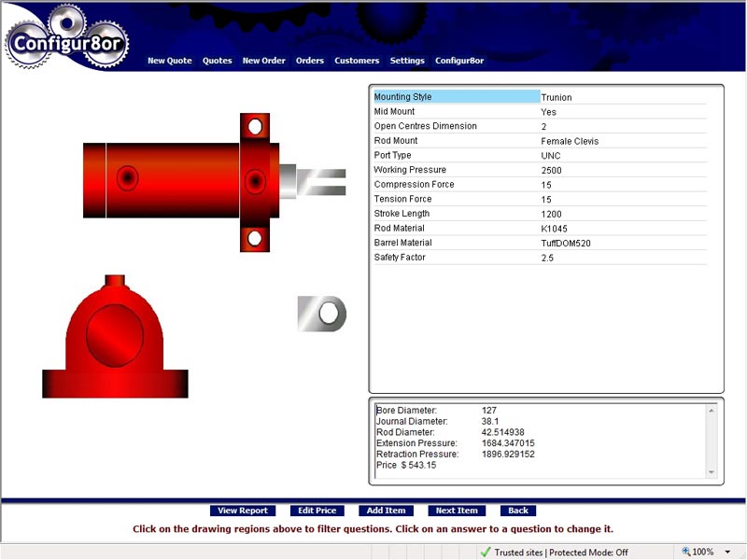Click the 'Open Centres Dimension' label
The height and width of the screenshot is (560, 747).
point(425,126)
